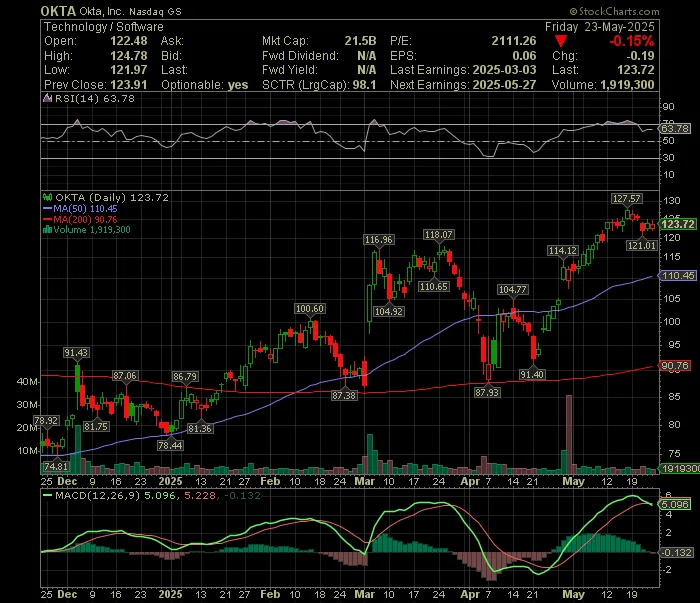Click the Open value 122.48
The height and width of the screenshot is (603, 700).
coord(129,41)
